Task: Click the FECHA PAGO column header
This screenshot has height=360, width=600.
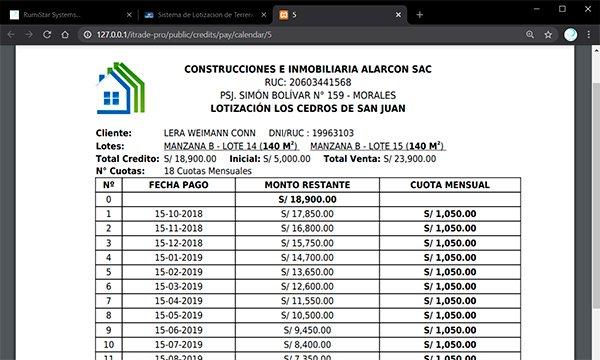Action: point(179,185)
